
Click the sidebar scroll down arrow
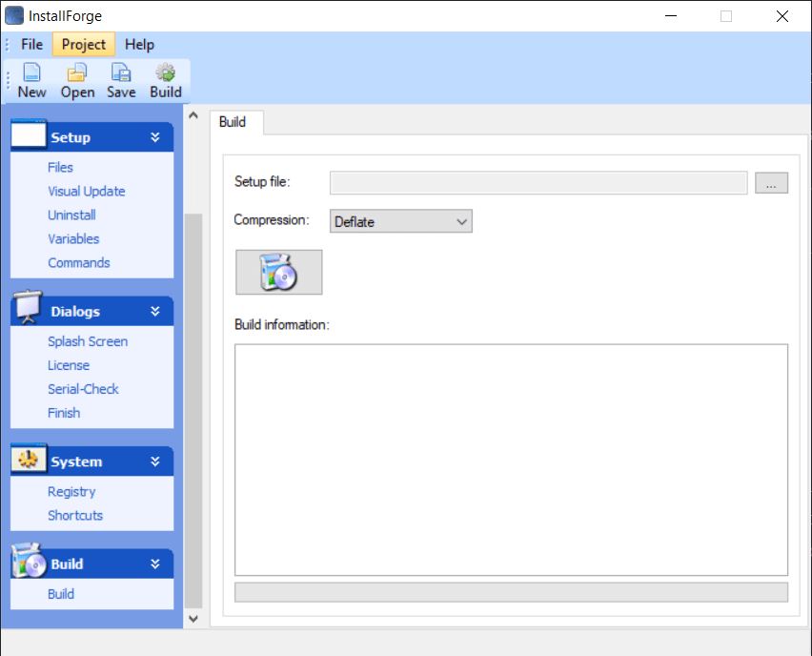click(x=193, y=619)
